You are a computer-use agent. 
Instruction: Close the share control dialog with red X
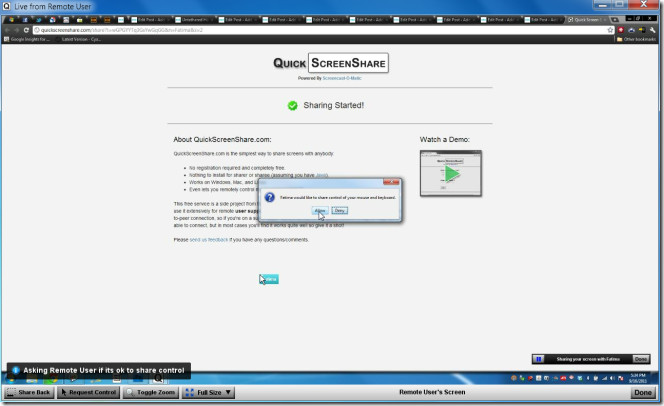[x=391, y=182]
